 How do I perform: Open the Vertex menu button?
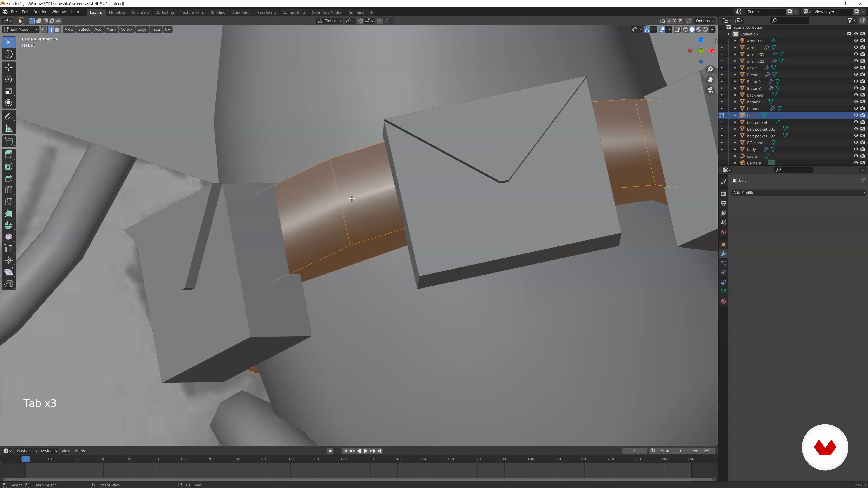[127, 30]
